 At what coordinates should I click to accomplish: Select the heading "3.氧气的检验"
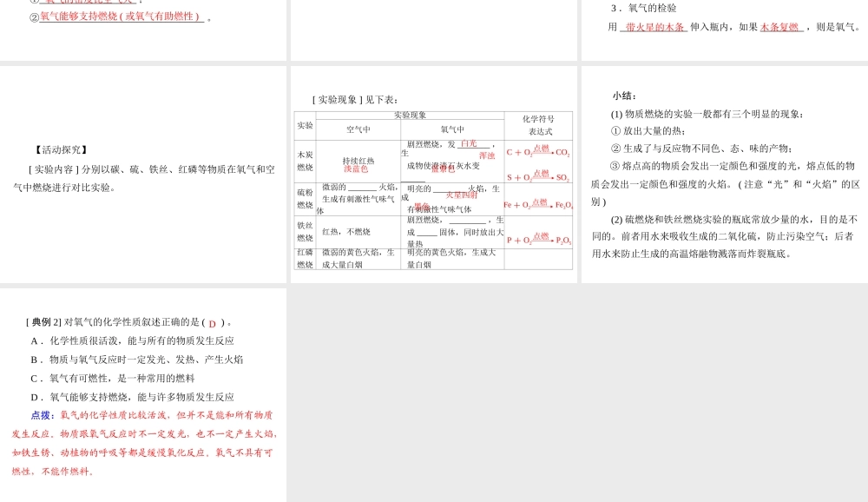pos(644,9)
